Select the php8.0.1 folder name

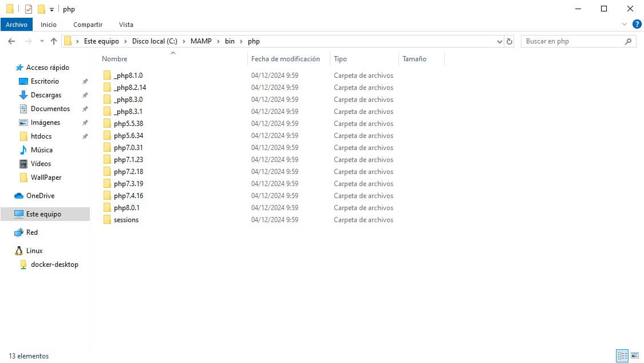[x=127, y=208]
